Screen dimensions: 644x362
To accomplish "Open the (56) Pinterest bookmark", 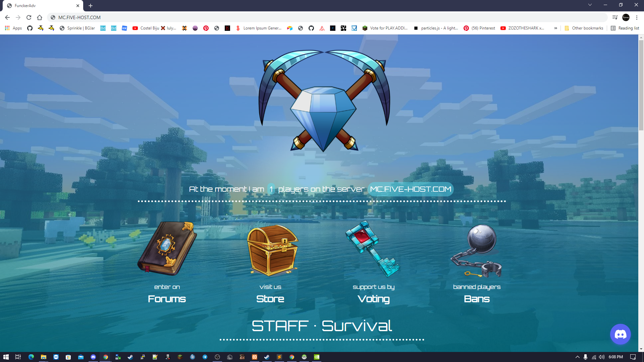I will tap(479, 28).
